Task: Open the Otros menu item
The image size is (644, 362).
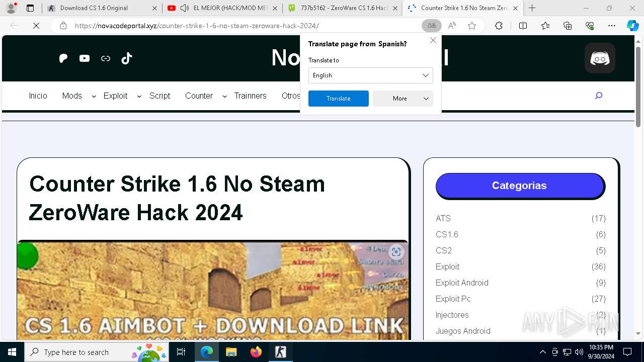Action: point(291,96)
